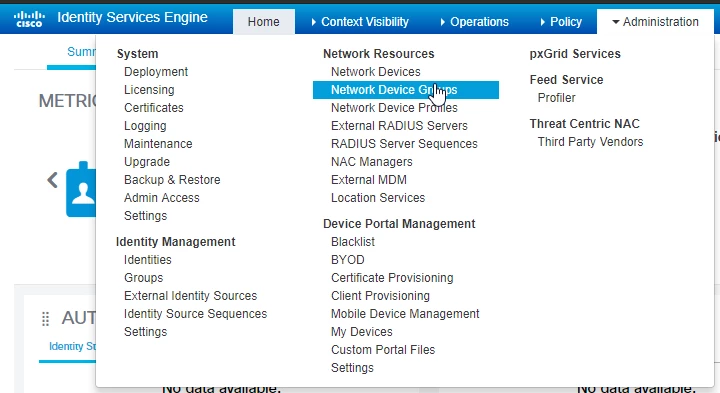This screenshot has height=393, width=720.
Task: Open Settings under System
Action: point(146,215)
